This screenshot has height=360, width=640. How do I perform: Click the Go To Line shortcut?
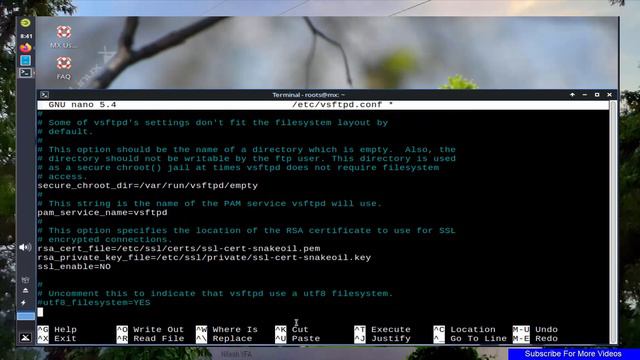470,338
